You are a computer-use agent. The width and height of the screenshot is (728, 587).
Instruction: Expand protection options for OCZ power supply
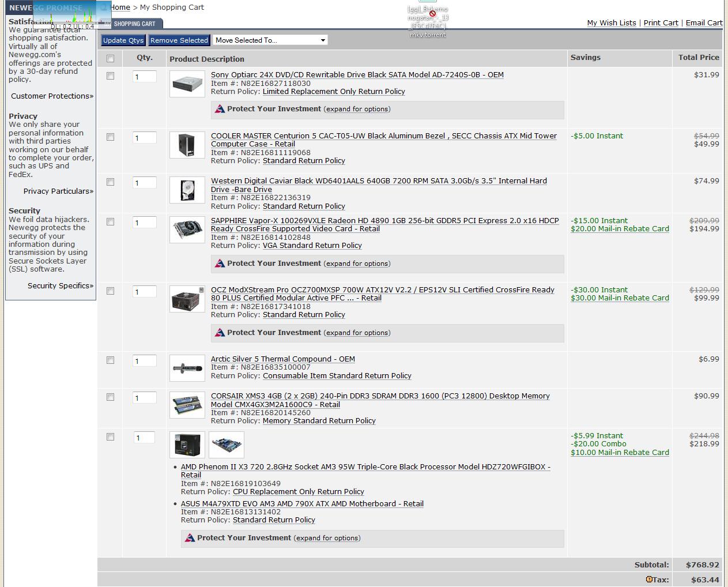coord(357,333)
